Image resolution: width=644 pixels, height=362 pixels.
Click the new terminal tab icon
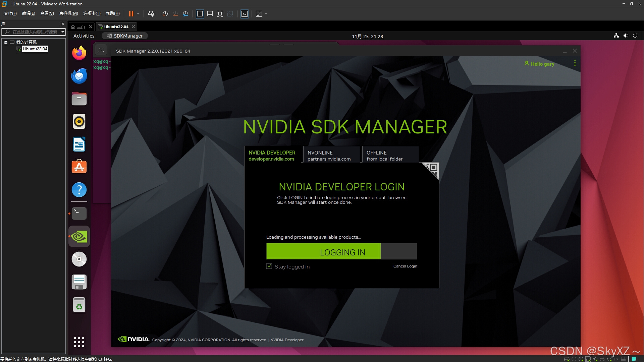click(x=101, y=50)
